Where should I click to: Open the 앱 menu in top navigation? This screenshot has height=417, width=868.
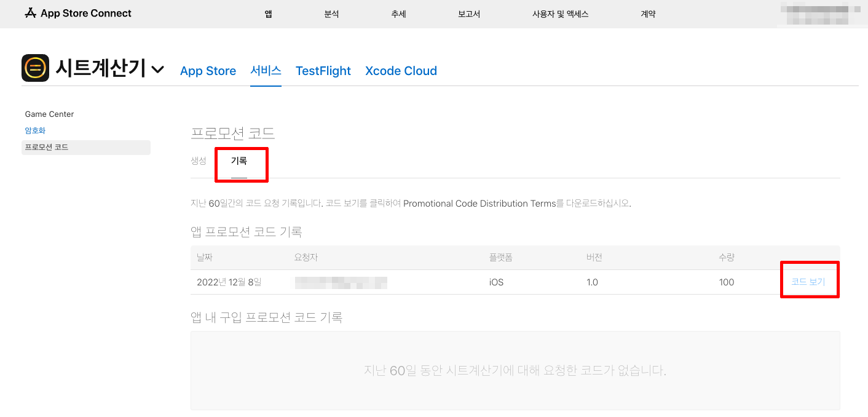pyautogui.click(x=269, y=14)
